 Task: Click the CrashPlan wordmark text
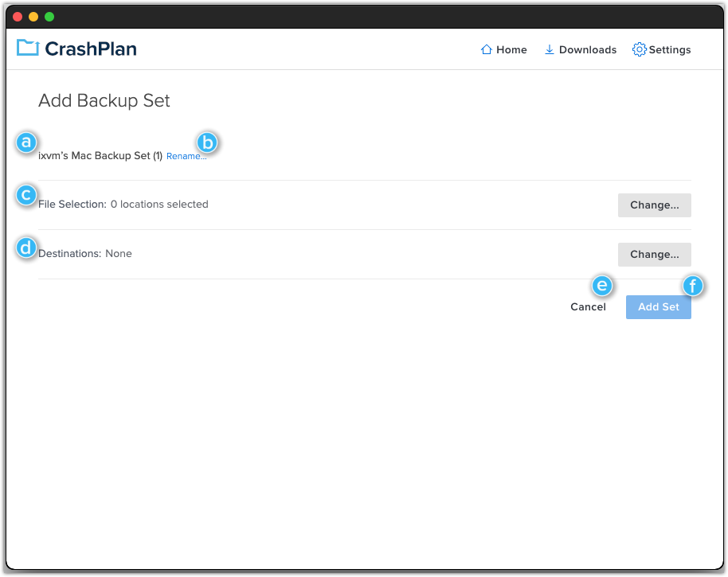(x=91, y=49)
